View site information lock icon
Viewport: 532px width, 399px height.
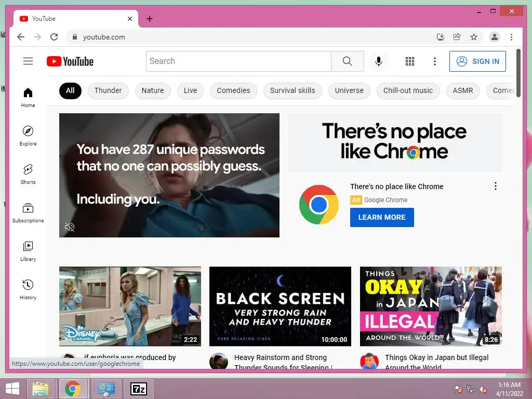(x=75, y=37)
